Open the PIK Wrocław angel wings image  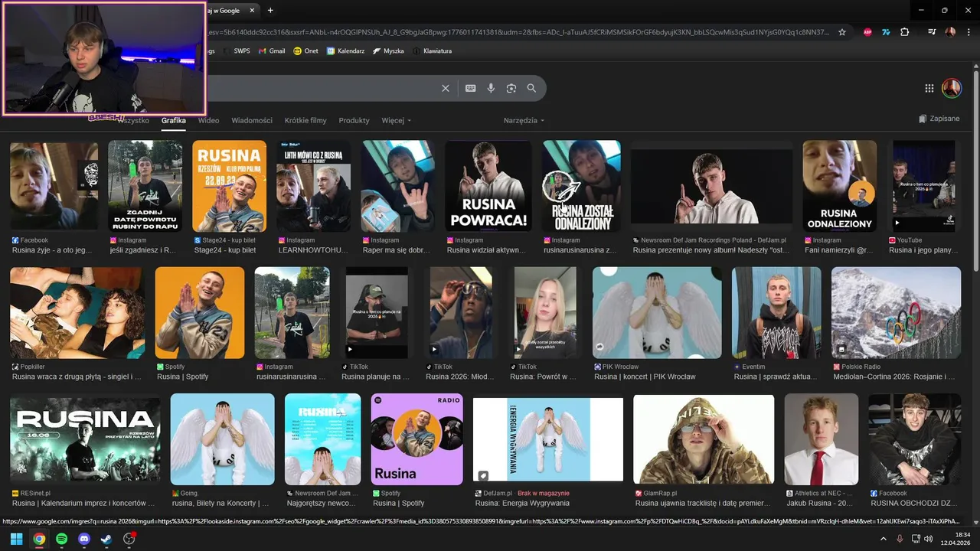point(657,312)
